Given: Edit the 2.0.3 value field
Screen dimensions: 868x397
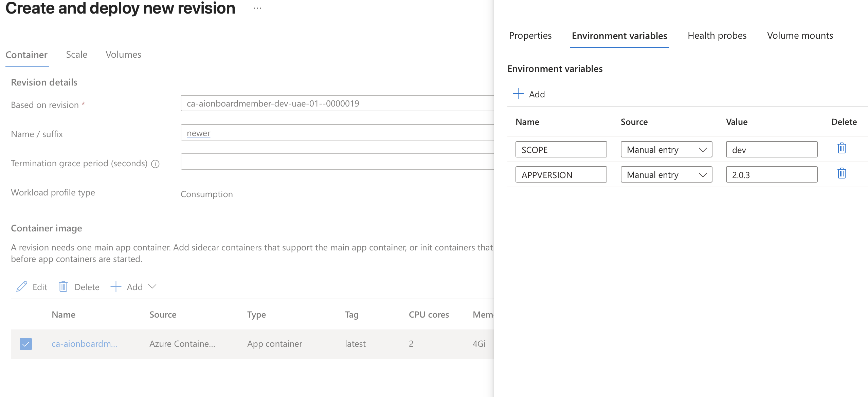Looking at the screenshot, I should pyautogui.click(x=772, y=175).
